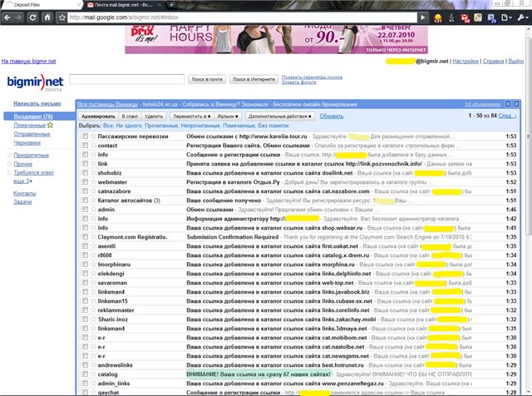The height and width of the screenshot is (396, 532).
Task: Star the message from shohobiz
Action: tap(91, 172)
